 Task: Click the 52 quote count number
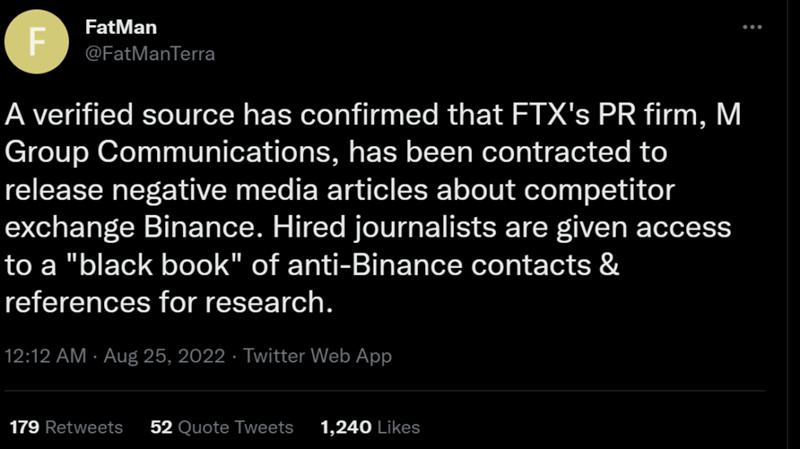(x=160, y=427)
